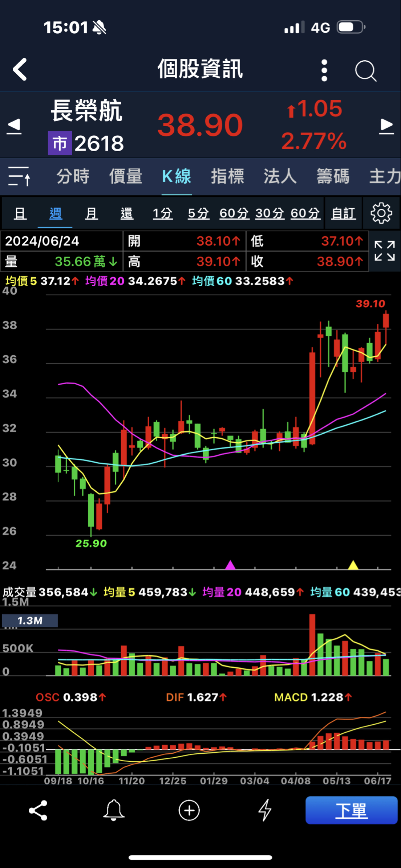Open the 主力 tab

385,177
